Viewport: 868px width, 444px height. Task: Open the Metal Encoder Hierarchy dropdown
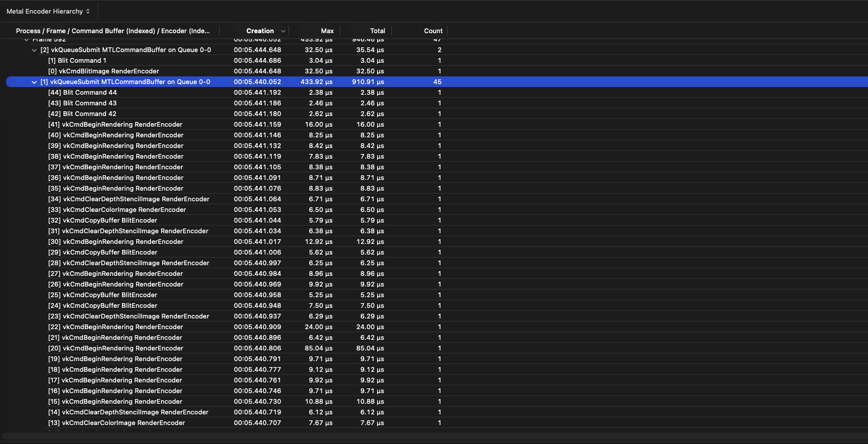click(x=48, y=11)
